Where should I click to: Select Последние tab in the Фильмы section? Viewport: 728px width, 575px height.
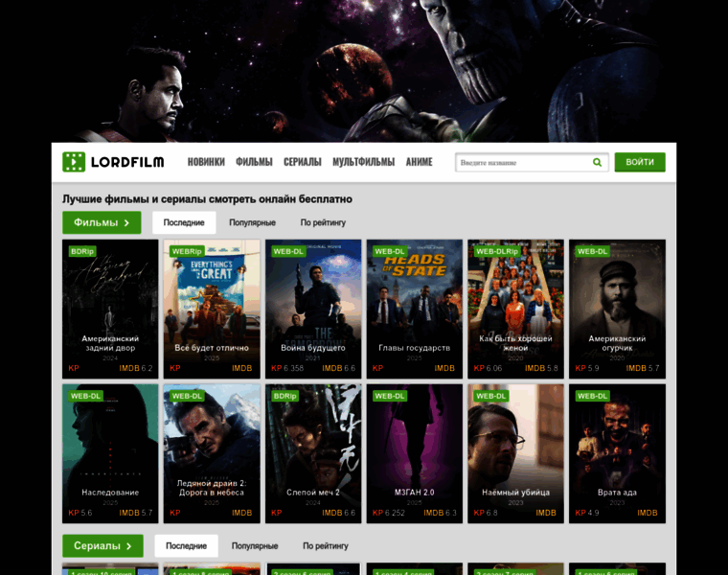coord(184,222)
